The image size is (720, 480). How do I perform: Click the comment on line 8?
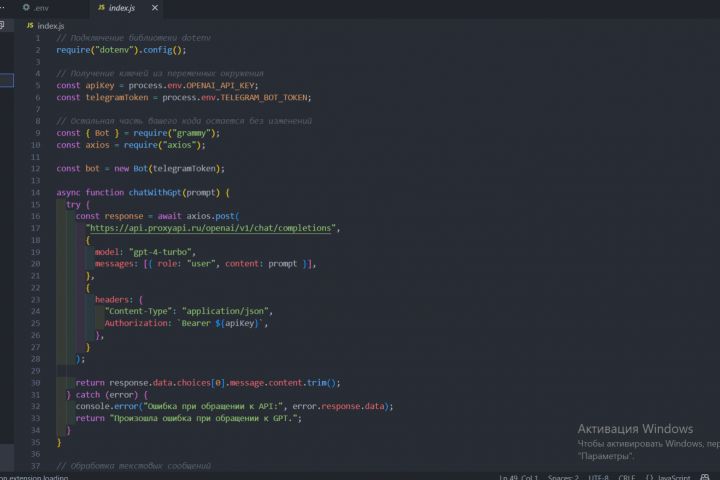point(184,121)
